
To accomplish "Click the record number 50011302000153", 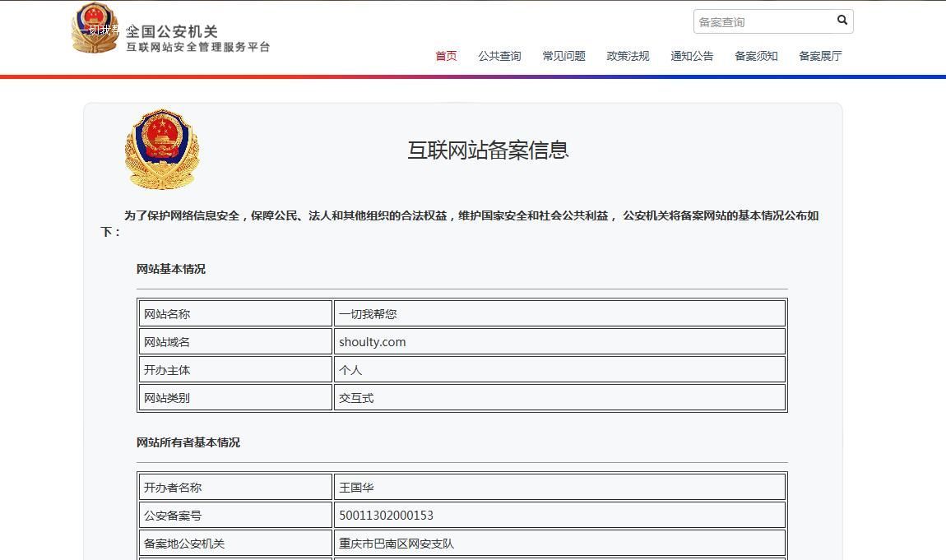I will (x=386, y=516).
